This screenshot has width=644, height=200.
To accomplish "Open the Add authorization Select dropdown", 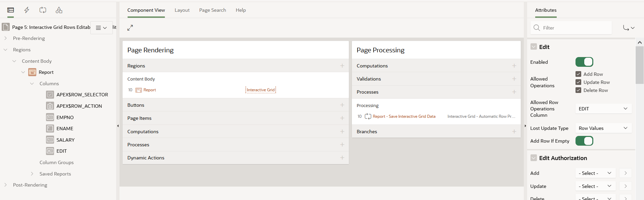I will 595,173.
